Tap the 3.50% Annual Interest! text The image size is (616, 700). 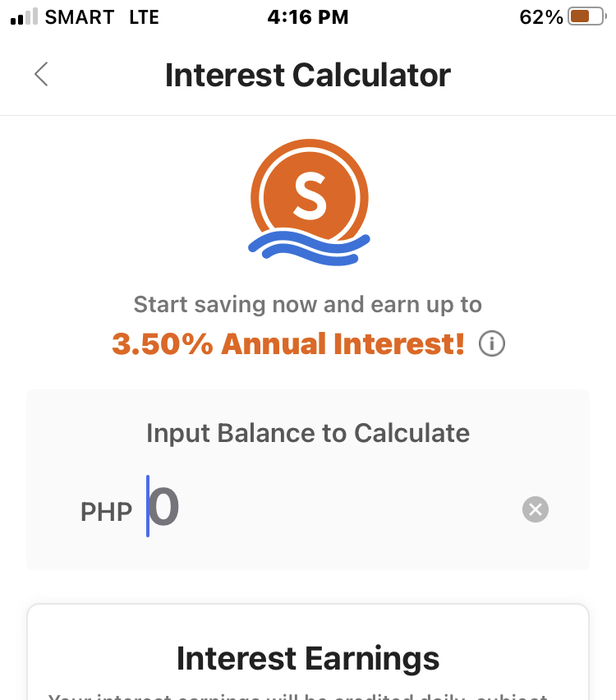288,343
